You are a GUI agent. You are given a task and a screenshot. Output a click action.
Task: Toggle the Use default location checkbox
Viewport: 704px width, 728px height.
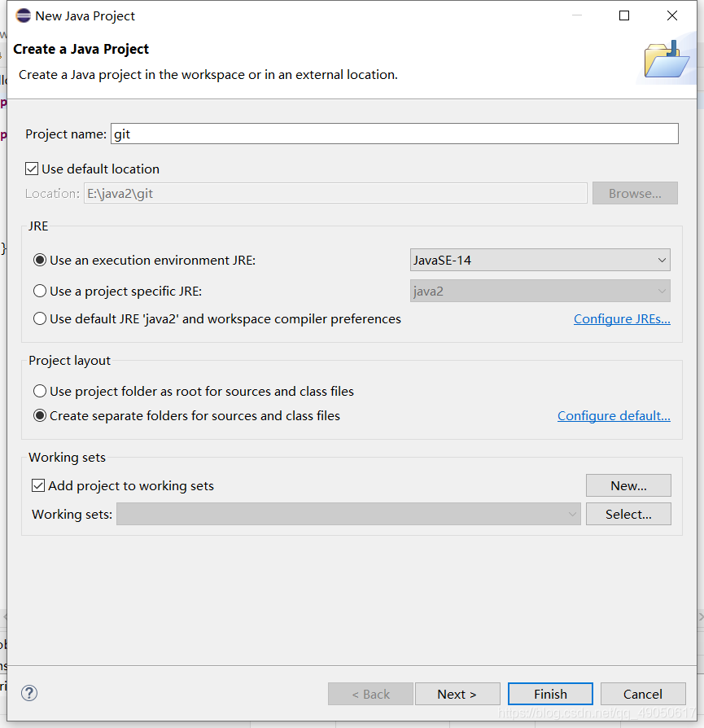(32, 169)
